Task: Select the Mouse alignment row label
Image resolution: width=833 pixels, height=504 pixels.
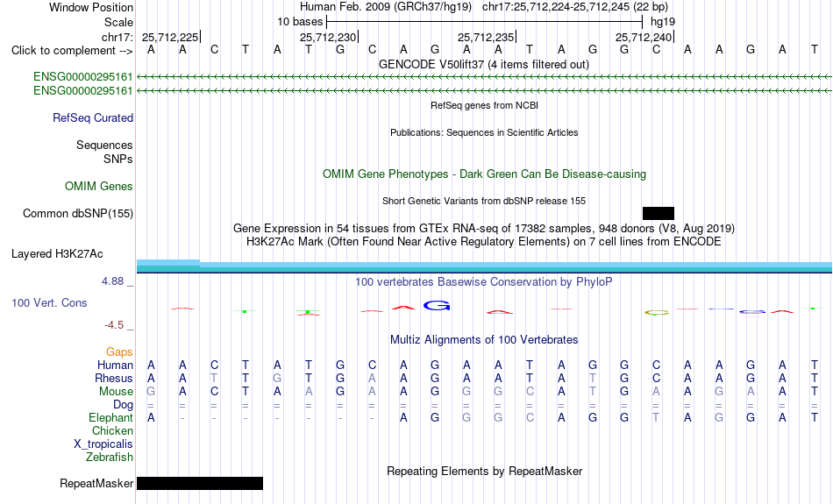Action: (116, 392)
